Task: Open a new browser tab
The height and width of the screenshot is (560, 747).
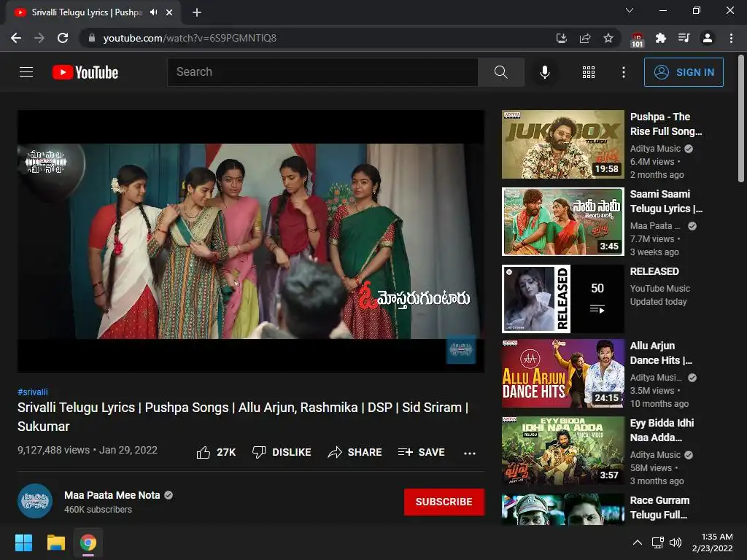Action: click(197, 12)
